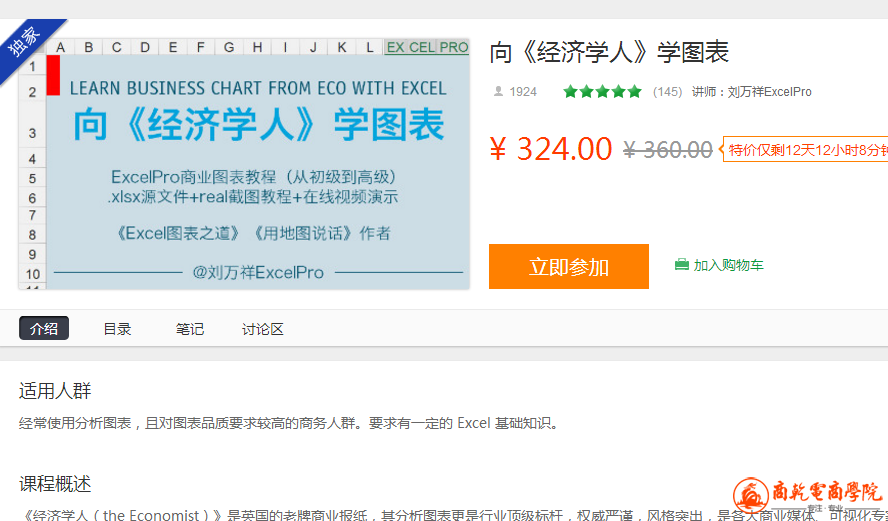The height and width of the screenshot is (521, 888).
Task: Click the student count person icon
Action: [498, 91]
